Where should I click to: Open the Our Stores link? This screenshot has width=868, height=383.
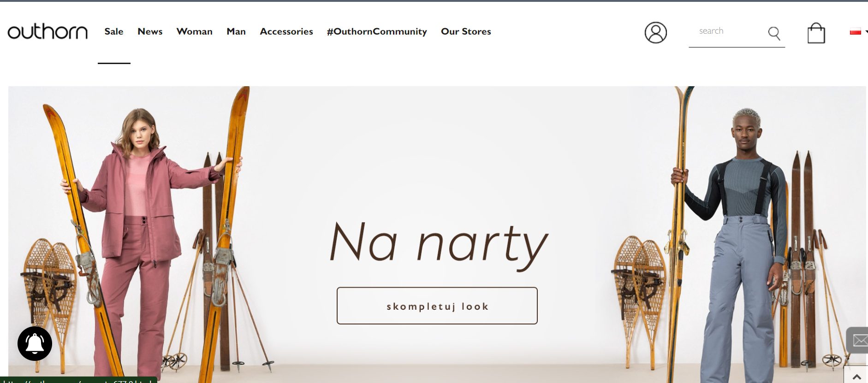pos(466,31)
